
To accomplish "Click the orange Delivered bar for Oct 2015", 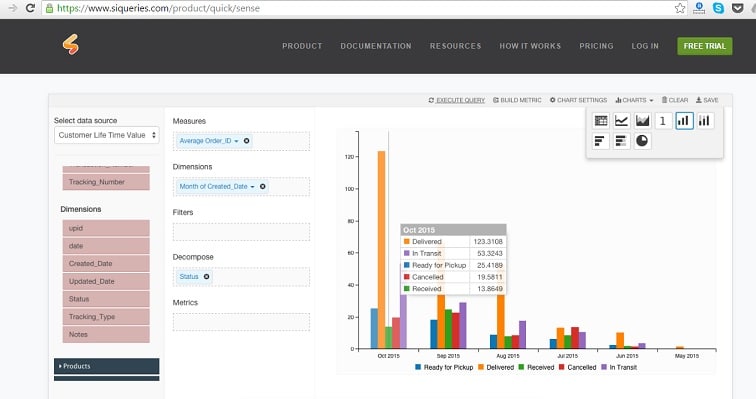I will 381,250.
